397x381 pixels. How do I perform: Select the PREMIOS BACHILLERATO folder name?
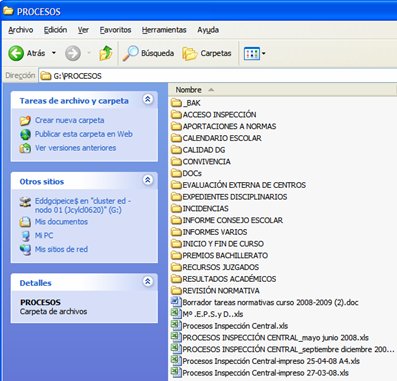[225, 255]
